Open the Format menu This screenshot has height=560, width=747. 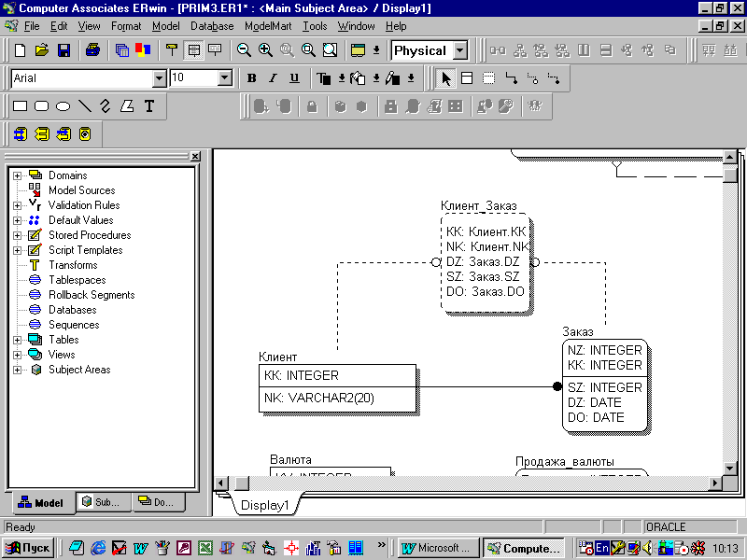(126, 26)
